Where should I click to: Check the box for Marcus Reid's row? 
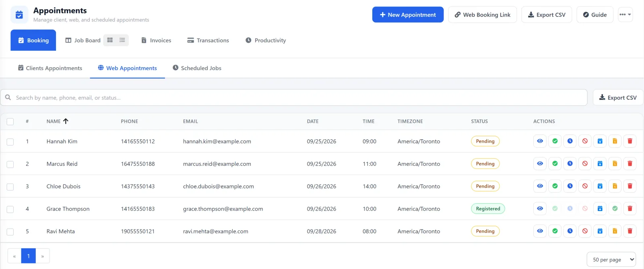click(10, 165)
